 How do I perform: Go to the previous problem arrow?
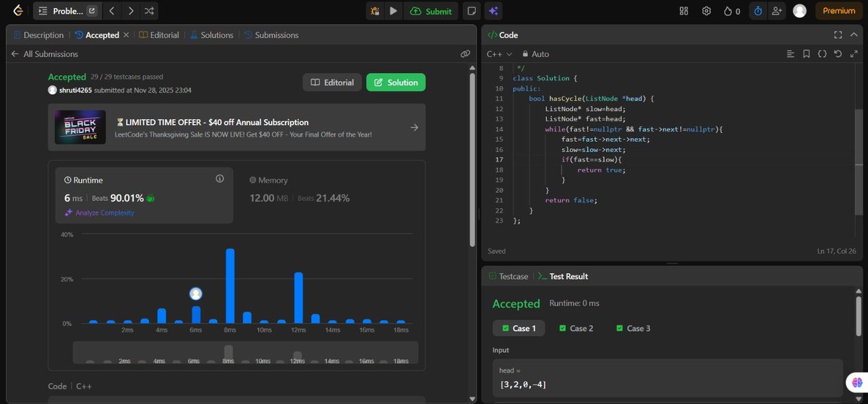tap(111, 11)
